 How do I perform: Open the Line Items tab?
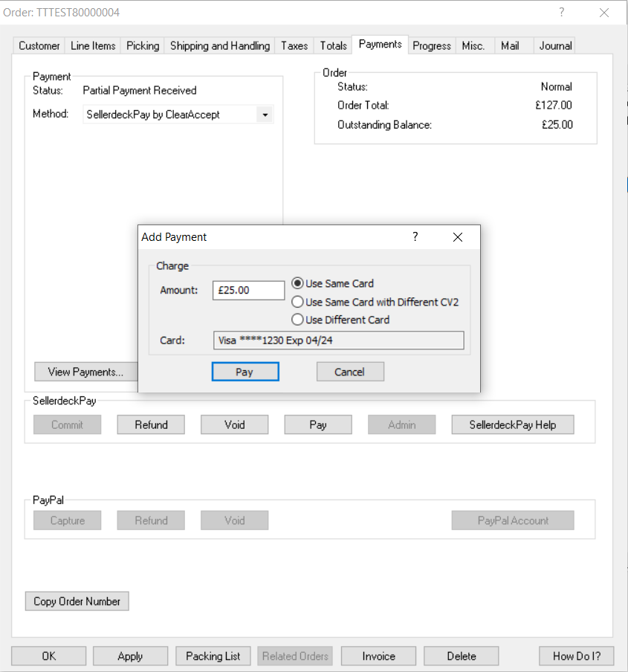coord(93,45)
